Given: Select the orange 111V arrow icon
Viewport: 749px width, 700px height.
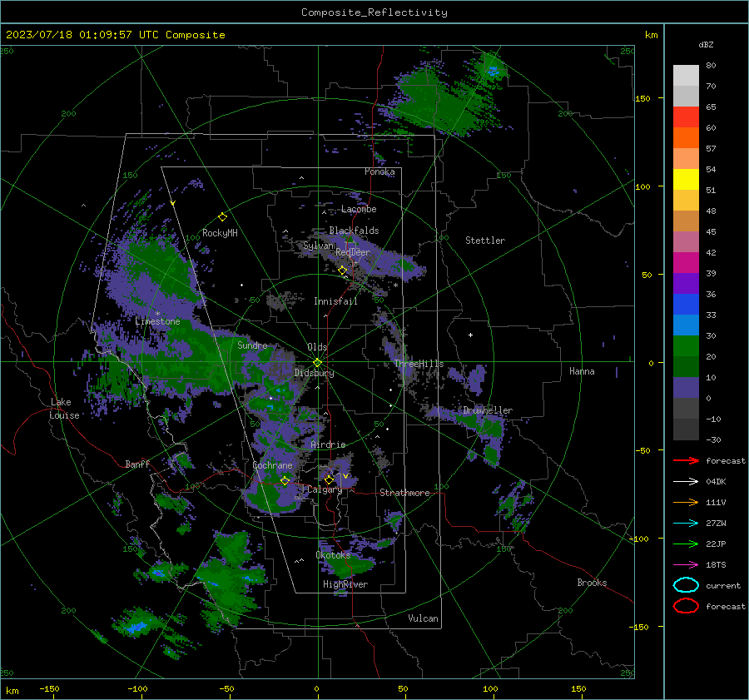Looking at the screenshot, I should (x=686, y=502).
